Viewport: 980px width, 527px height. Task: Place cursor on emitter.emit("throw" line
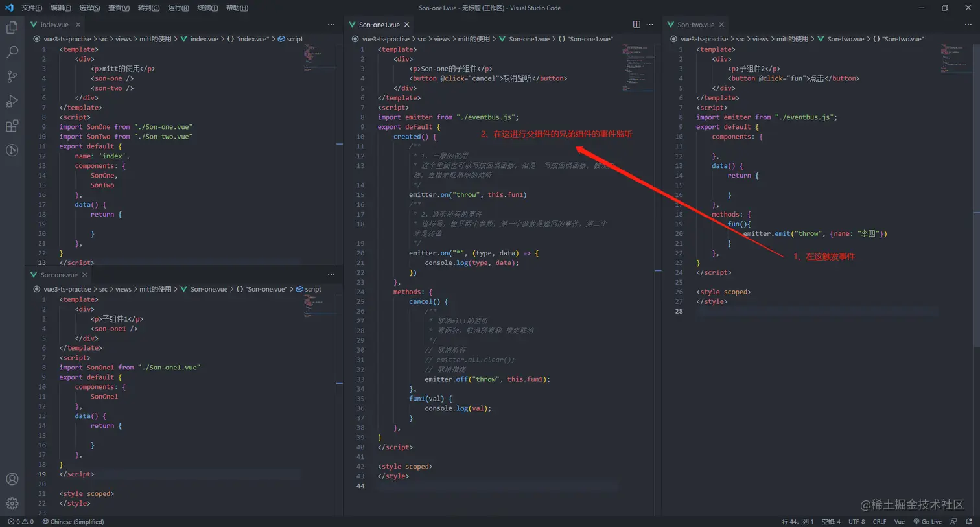pyautogui.click(x=815, y=233)
